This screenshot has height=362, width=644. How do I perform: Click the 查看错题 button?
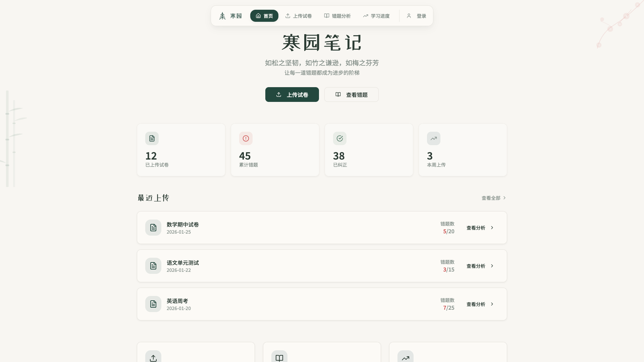pyautogui.click(x=351, y=95)
